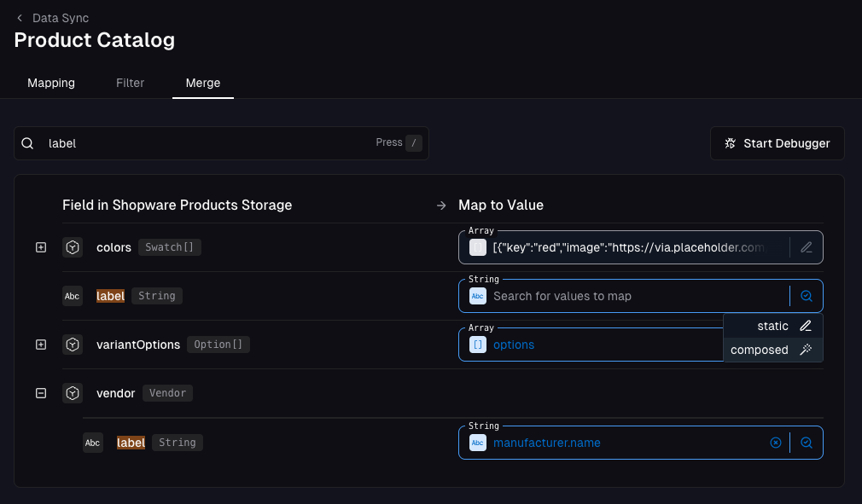Click the magnifier icon in the search bar
Image resolution: width=862 pixels, height=504 pixels.
coord(28,142)
